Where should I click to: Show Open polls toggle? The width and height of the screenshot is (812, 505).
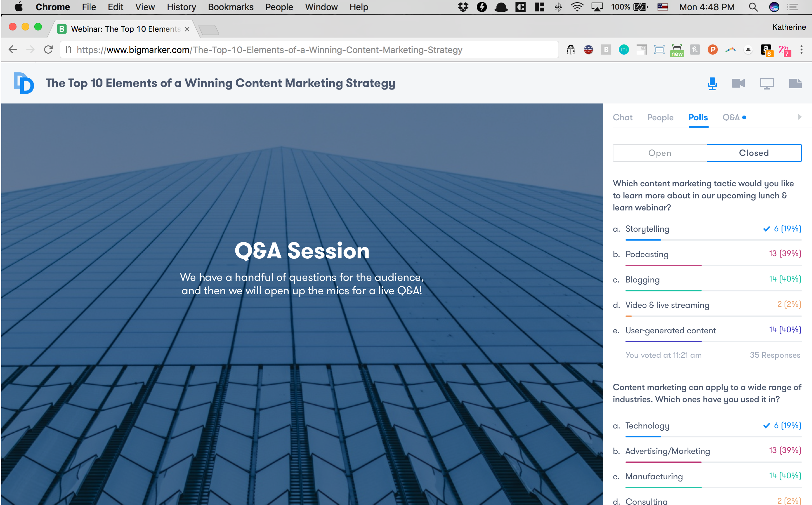tap(659, 153)
